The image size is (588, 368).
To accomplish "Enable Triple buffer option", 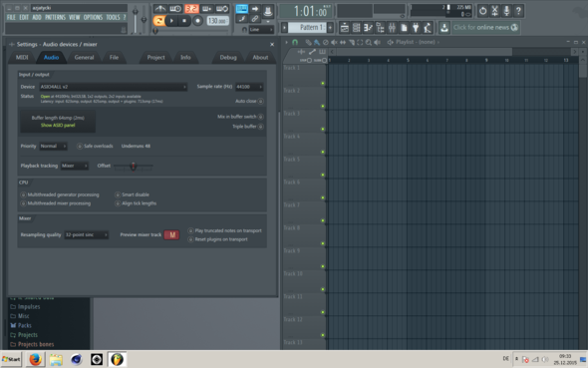I will click(261, 127).
